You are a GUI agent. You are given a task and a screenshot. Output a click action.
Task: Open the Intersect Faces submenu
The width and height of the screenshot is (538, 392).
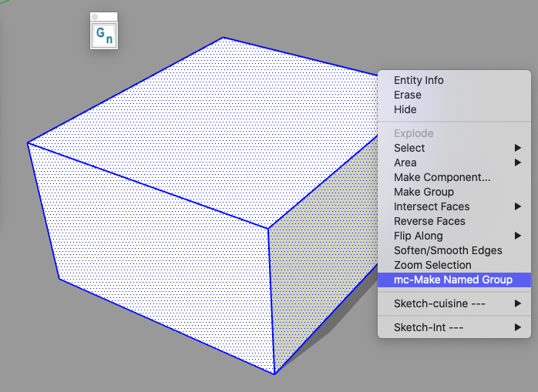point(431,206)
